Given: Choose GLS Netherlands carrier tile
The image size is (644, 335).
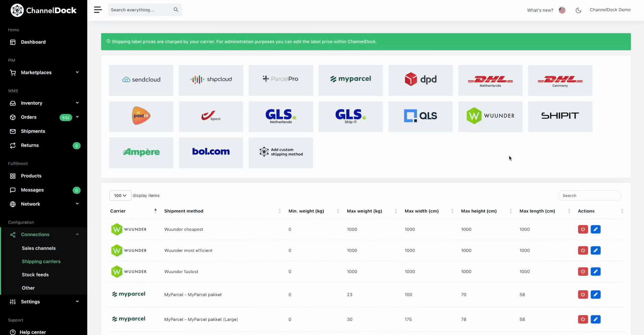Looking at the screenshot, I should [x=281, y=117].
